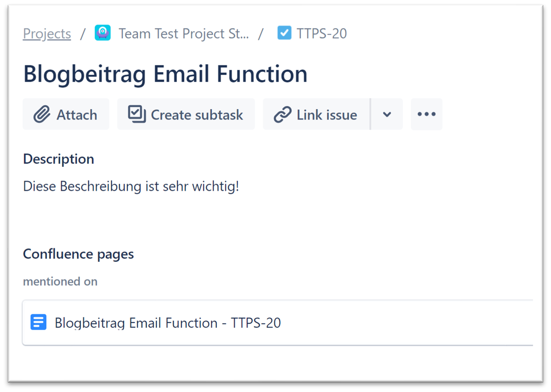551x392 pixels.
Task: Click the Attach button label
Action: 77,115
